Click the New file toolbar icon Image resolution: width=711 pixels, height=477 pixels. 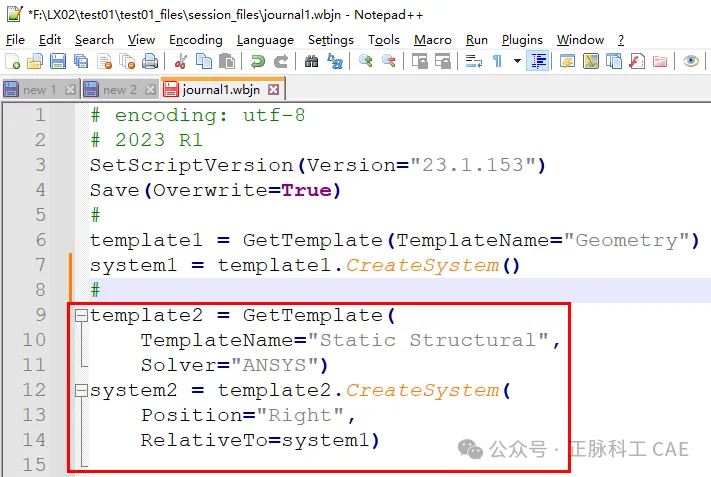coord(13,62)
